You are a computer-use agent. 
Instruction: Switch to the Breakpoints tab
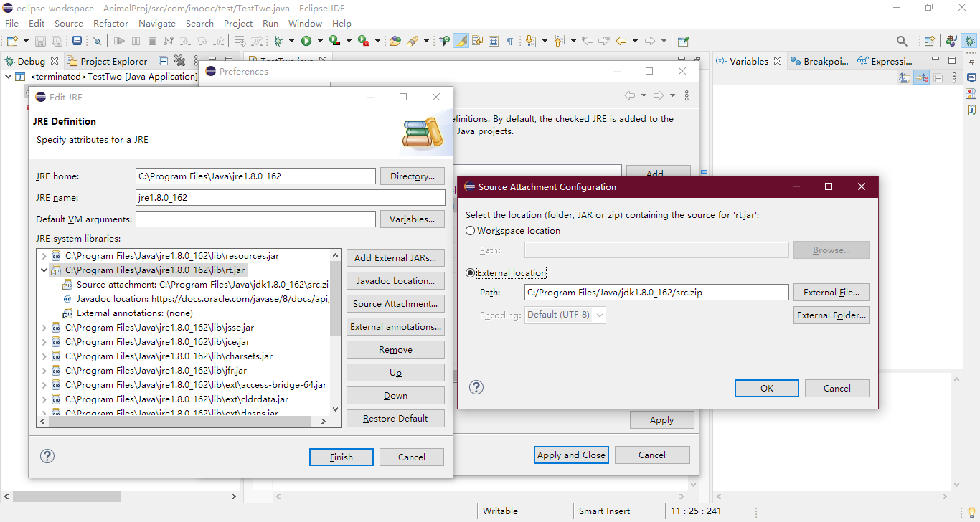(x=819, y=61)
